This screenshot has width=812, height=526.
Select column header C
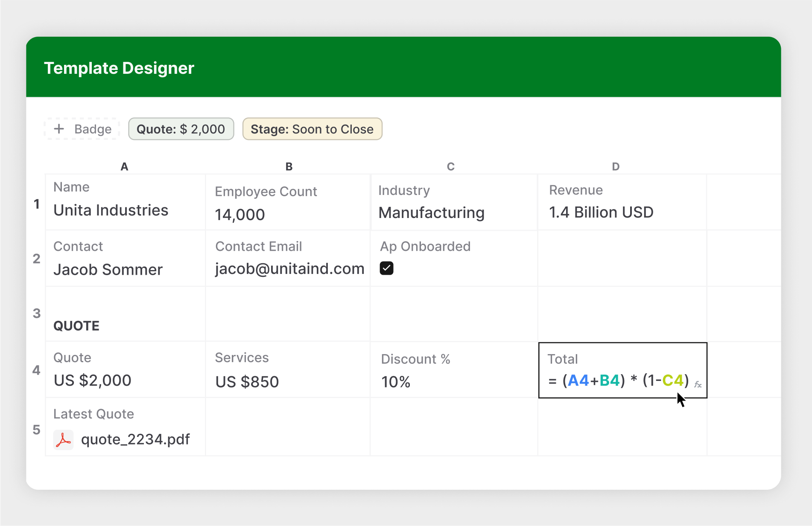click(x=450, y=167)
